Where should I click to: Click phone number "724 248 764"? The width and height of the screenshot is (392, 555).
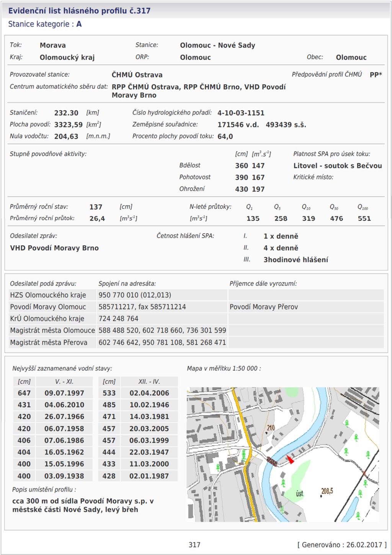118,319
